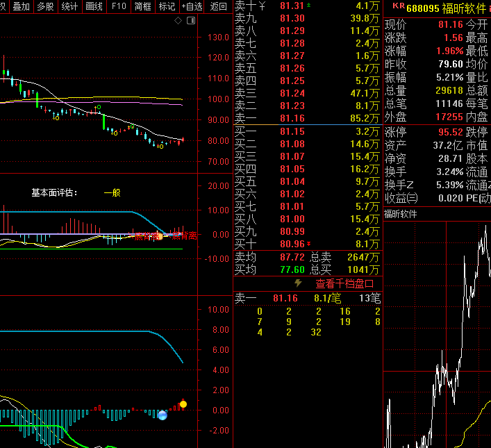The height and width of the screenshot is (448, 491).
Task: Click the +自选 add to watchlist button
Action: coord(192,6)
